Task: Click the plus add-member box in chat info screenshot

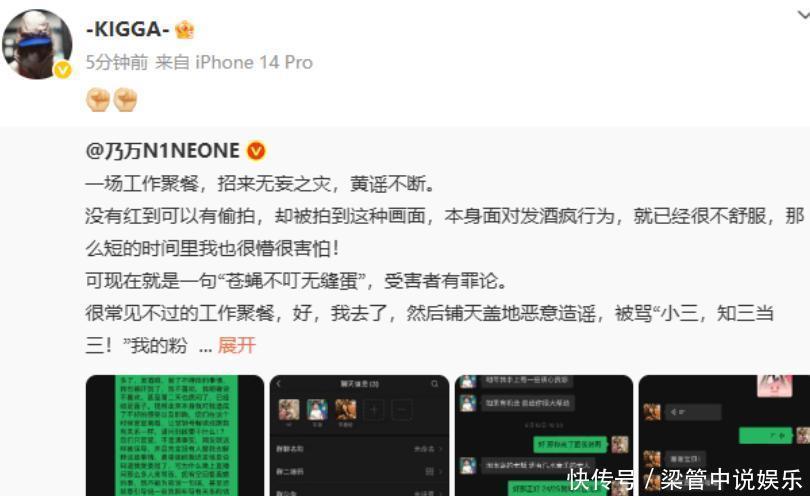Action: pyautogui.click(x=374, y=410)
